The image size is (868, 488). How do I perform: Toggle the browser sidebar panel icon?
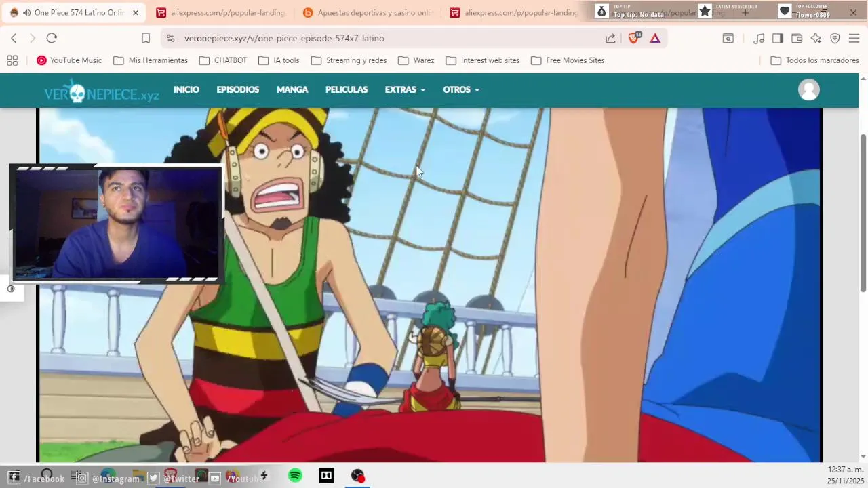pos(778,39)
